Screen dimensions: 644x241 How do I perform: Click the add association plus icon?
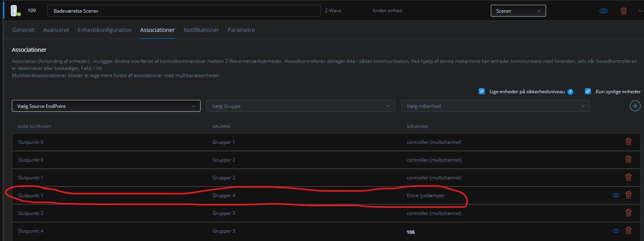[635, 106]
